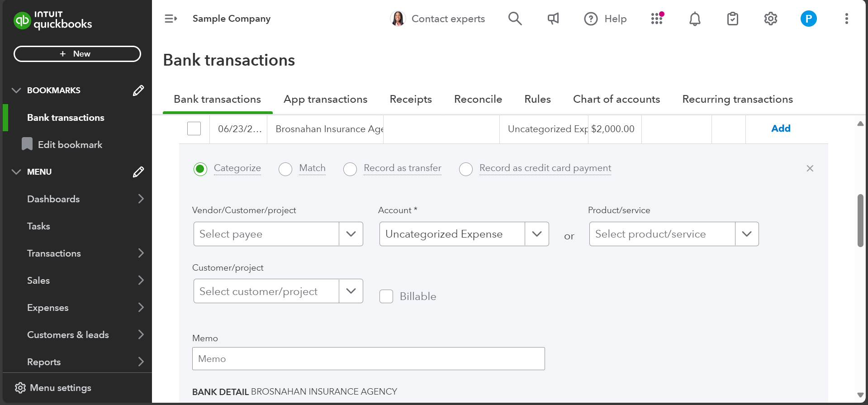
Task: Select the Match radio button
Action: tap(285, 169)
